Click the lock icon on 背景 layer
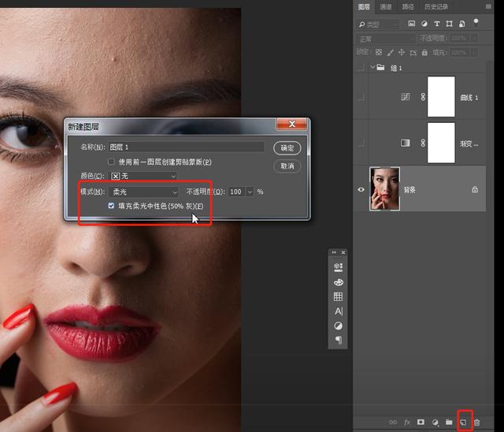 pyautogui.click(x=475, y=189)
